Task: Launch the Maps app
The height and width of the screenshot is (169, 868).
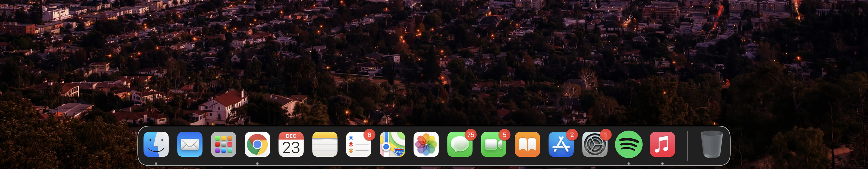Action: [x=392, y=144]
